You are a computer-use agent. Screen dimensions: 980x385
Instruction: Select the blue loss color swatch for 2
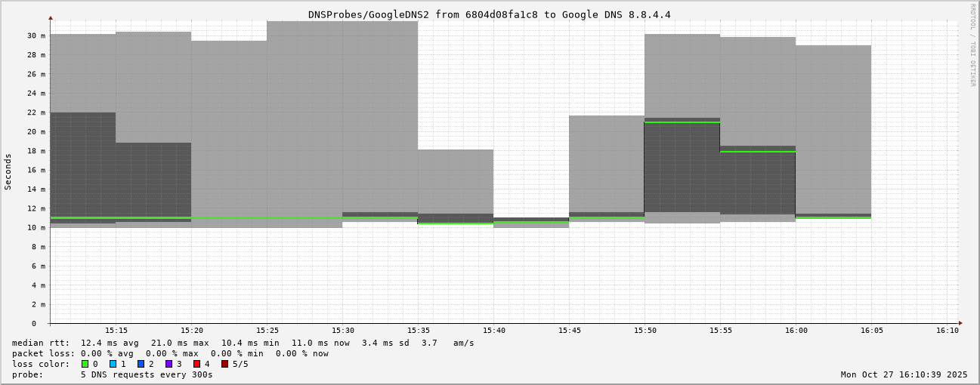point(141,364)
